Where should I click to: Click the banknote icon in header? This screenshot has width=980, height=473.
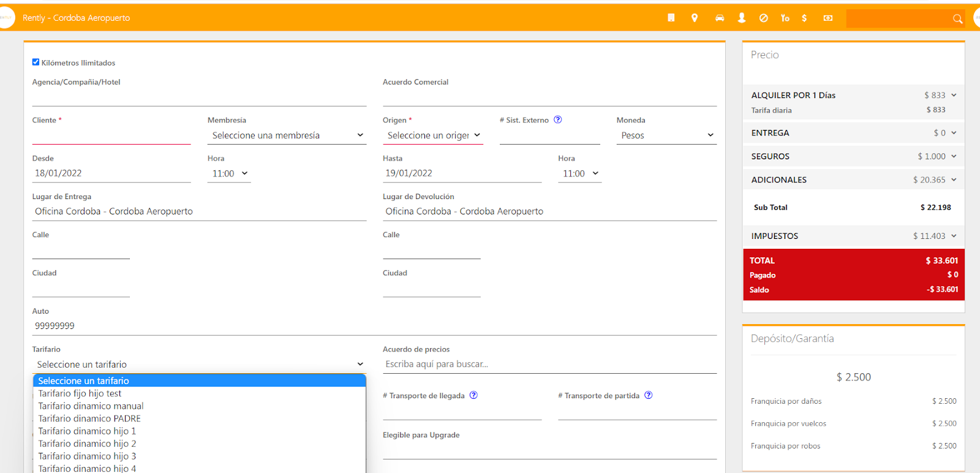[x=828, y=18]
